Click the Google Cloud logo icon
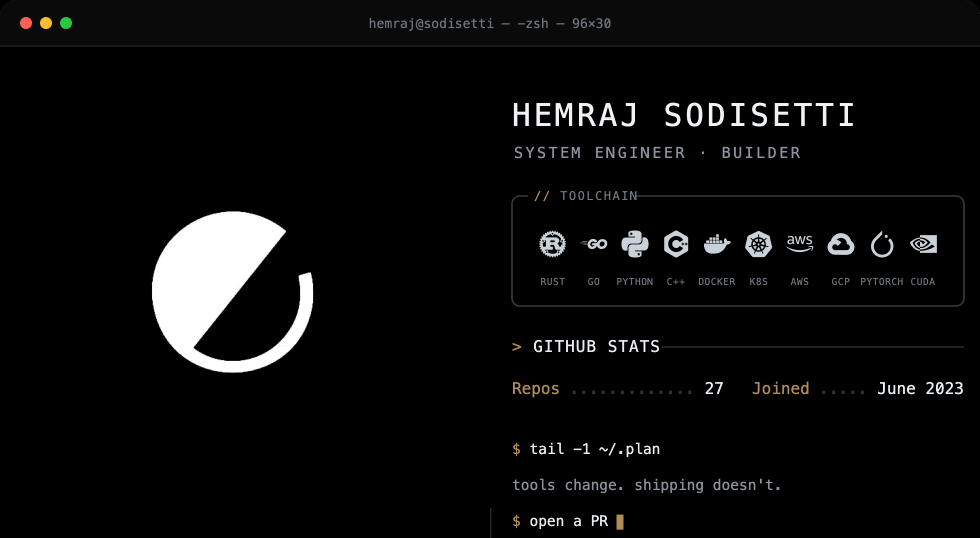The height and width of the screenshot is (538, 980). tap(841, 244)
